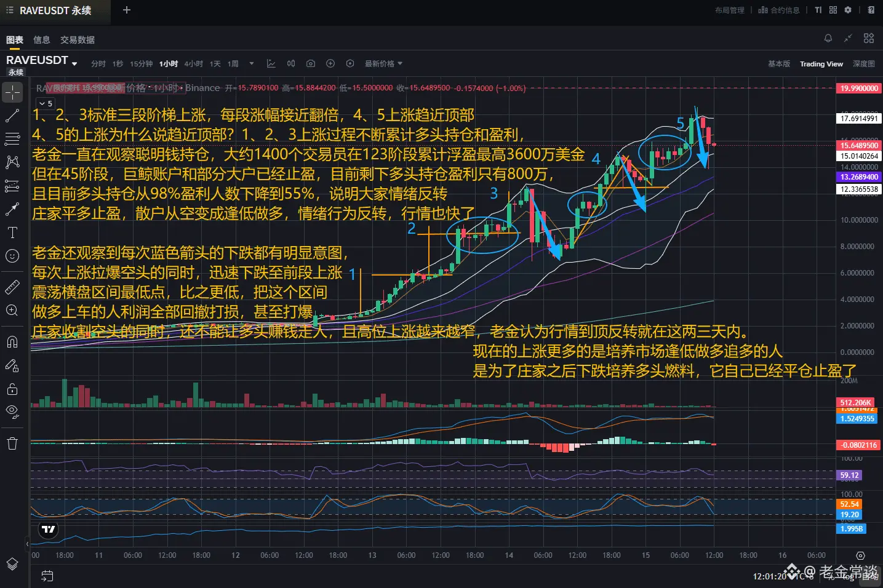Select the 1周 timeframe

(x=233, y=64)
